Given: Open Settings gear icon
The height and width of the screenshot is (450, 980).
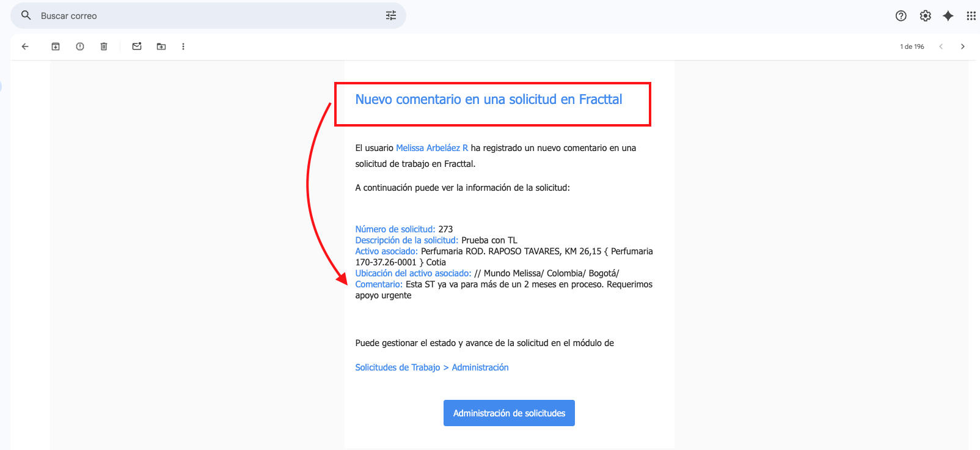Looking at the screenshot, I should [x=926, y=16].
